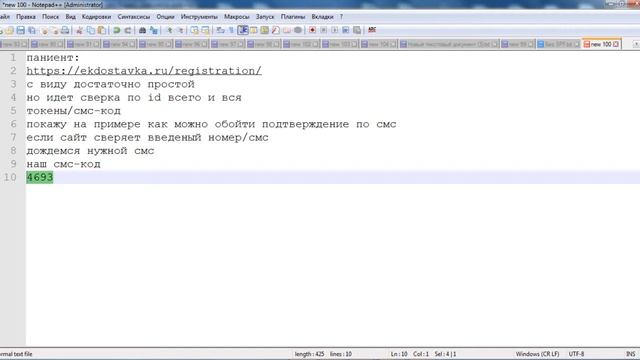This screenshot has height=360, width=640.
Task: Open a file with the Open toolbar icon
Action: click(9, 30)
